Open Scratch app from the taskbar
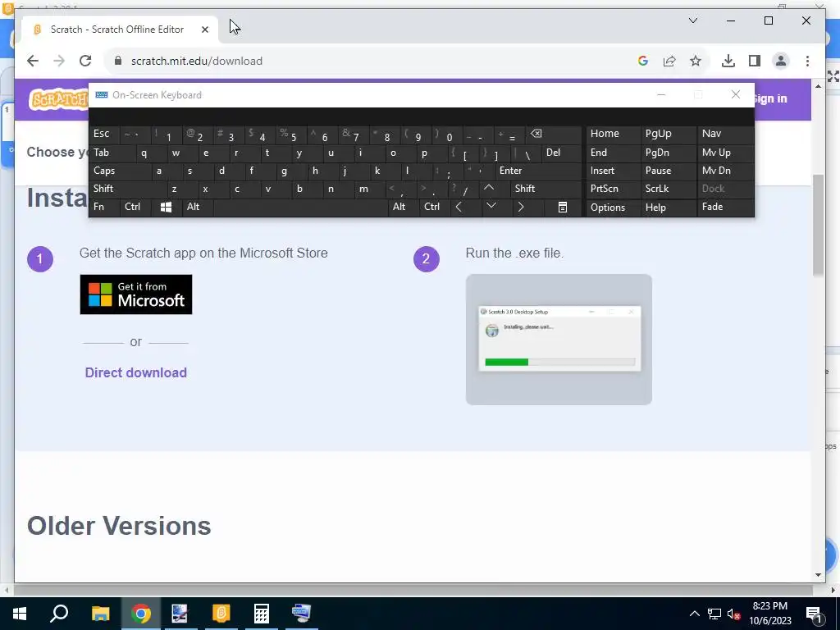Image resolution: width=840 pixels, height=630 pixels. 221,614
